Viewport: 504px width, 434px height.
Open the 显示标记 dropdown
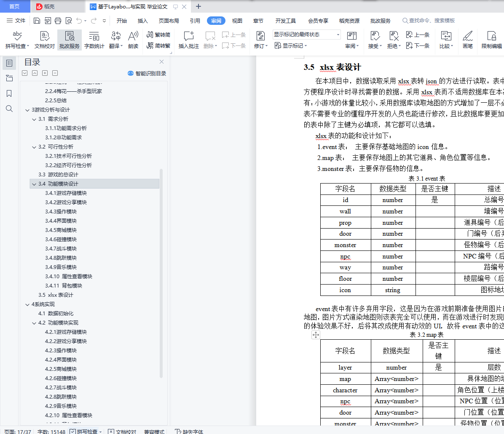(291, 45)
